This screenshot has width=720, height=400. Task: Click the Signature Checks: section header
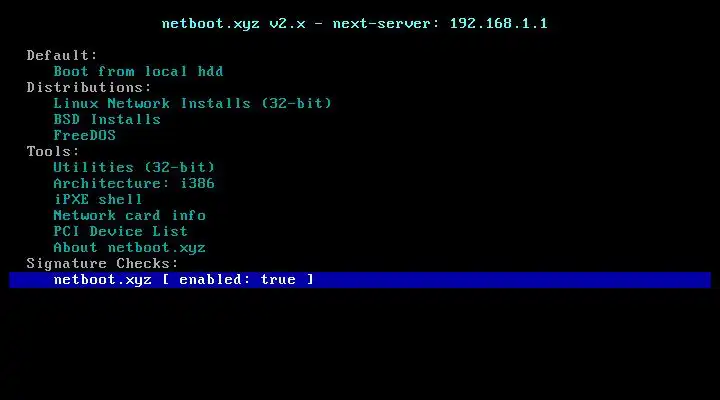click(x=102, y=264)
